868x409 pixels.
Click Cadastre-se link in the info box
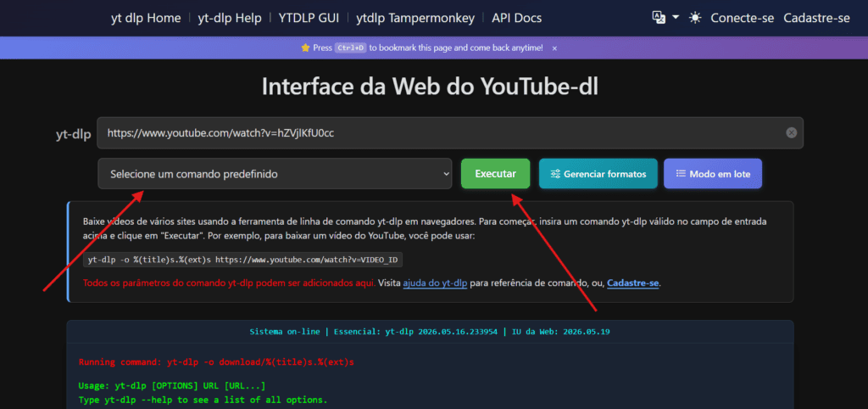(x=632, y=283)
